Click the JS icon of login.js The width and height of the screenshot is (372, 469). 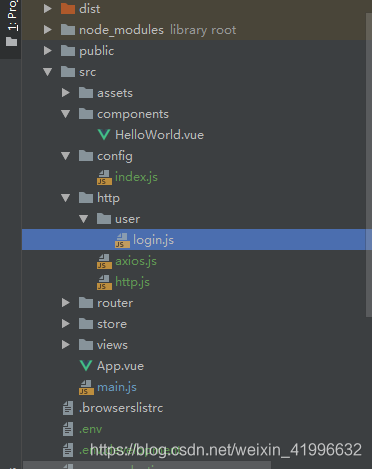122,240
